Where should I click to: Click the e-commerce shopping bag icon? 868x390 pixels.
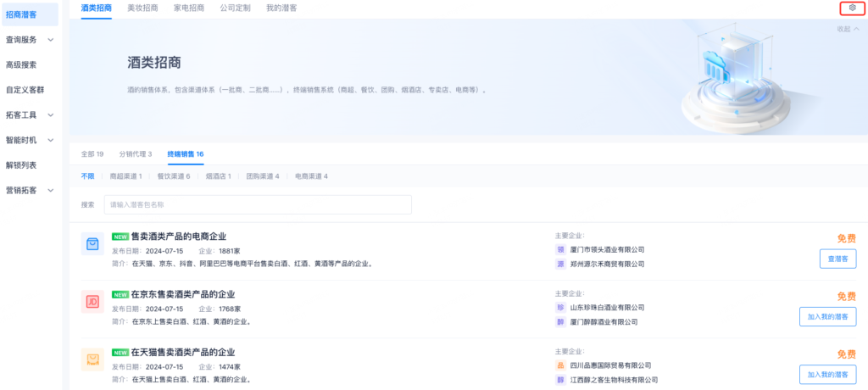[x=92, y=244]
